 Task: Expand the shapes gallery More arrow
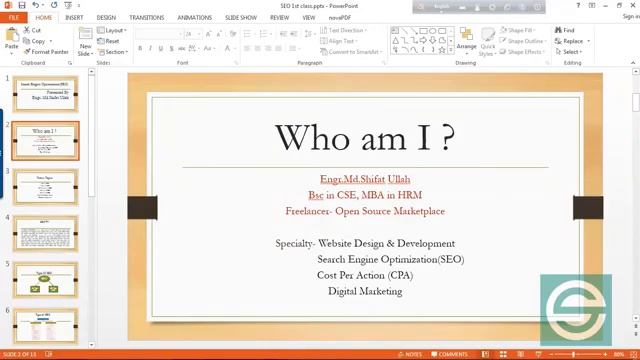pyautogui.click(x=451, y=50)
